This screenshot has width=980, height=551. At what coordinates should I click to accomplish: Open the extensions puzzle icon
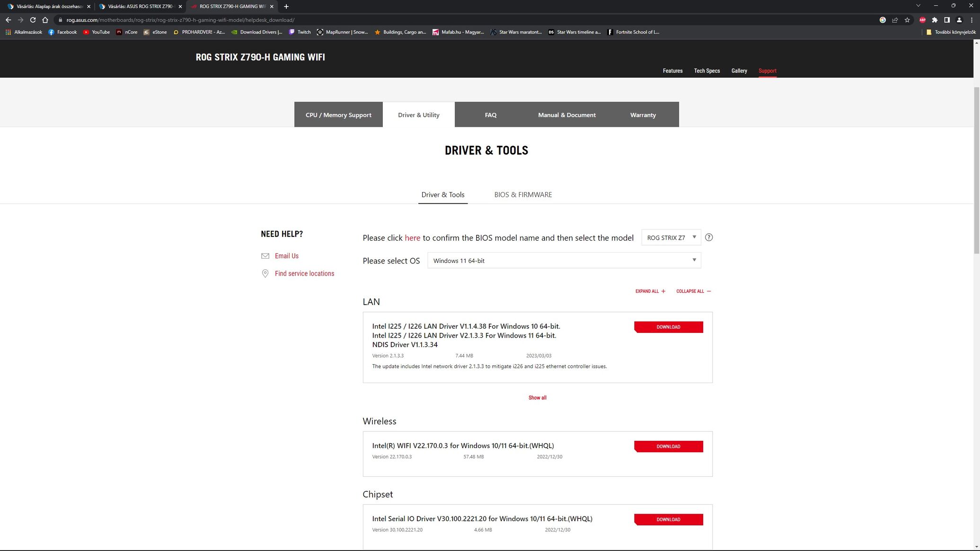point(935,20)
